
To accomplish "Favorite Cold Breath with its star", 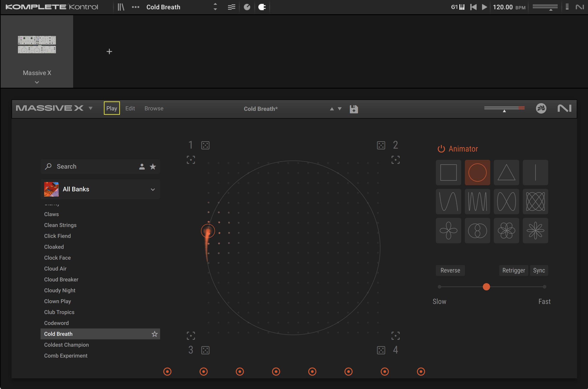I will pyautogui.click(x=155, y=334).
